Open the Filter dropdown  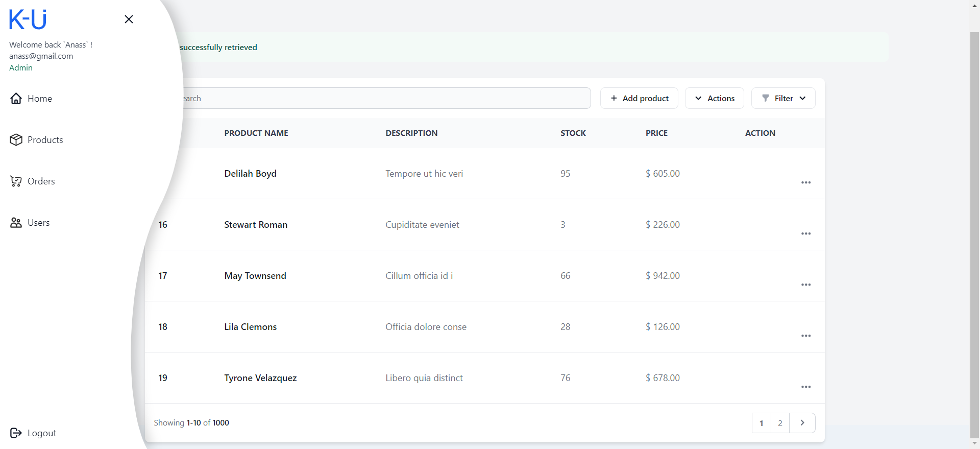(783, 98)
